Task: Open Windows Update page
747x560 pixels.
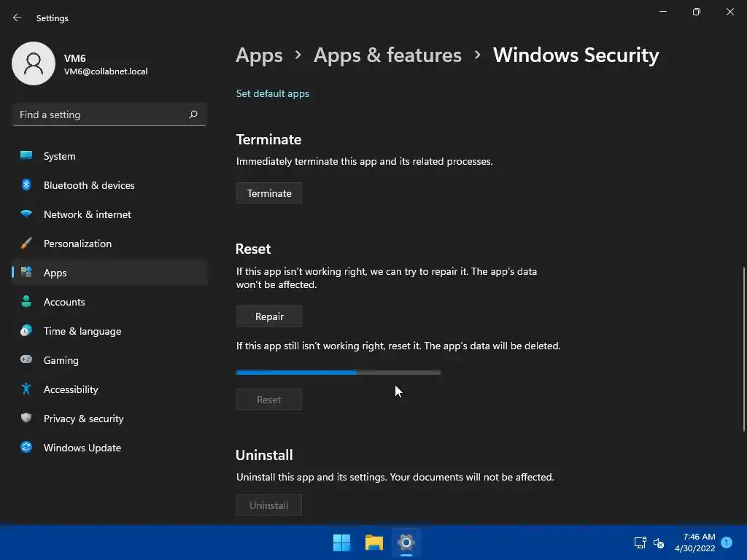Action: coord(110,448)
